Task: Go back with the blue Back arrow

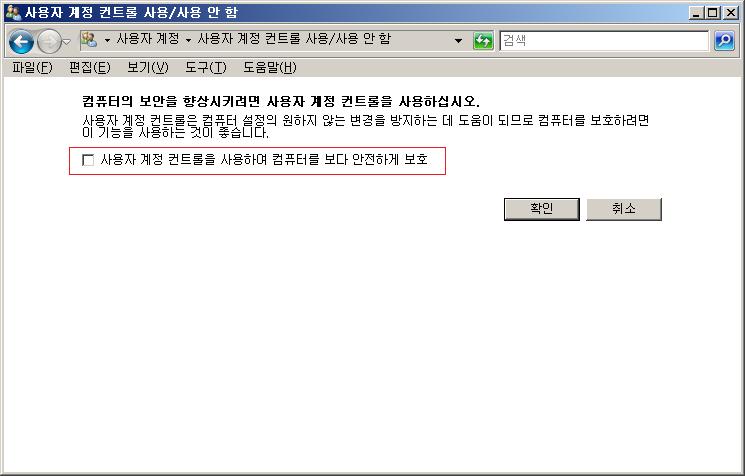Action: (21, 41)
